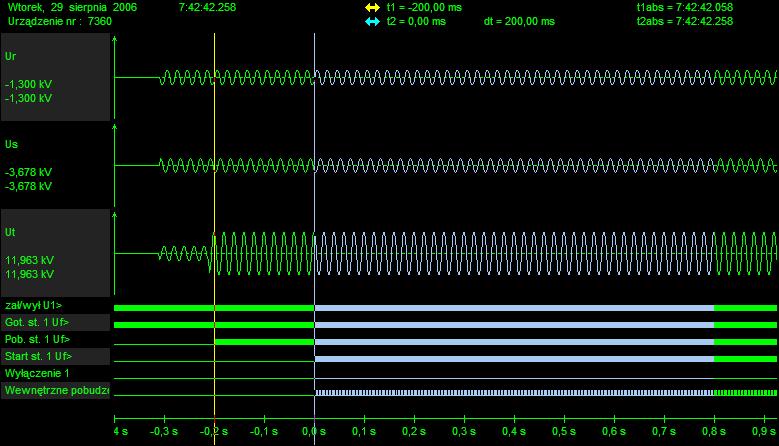Click the Us waveform trace
The width and height of the screenshot is (779, 446).
[446, 165]
